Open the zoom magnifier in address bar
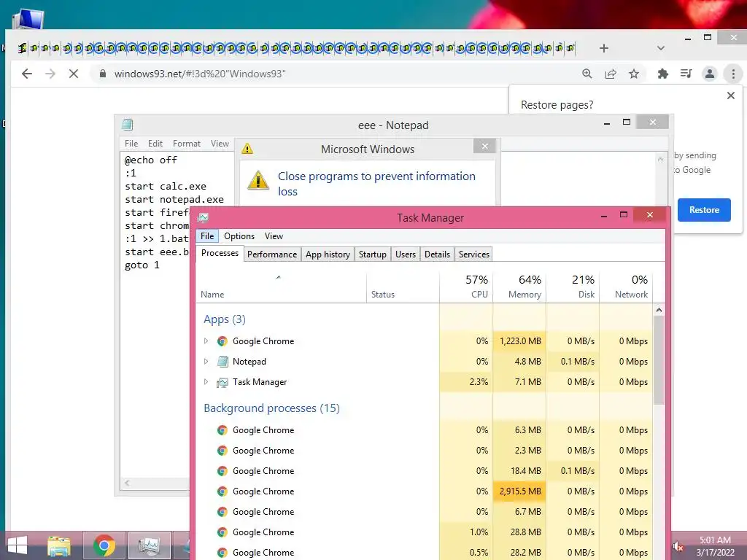747x560 pixels. coord(587,74)
